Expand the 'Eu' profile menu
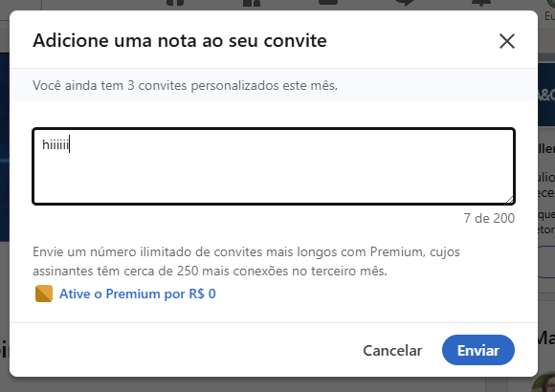 [549, 15]
